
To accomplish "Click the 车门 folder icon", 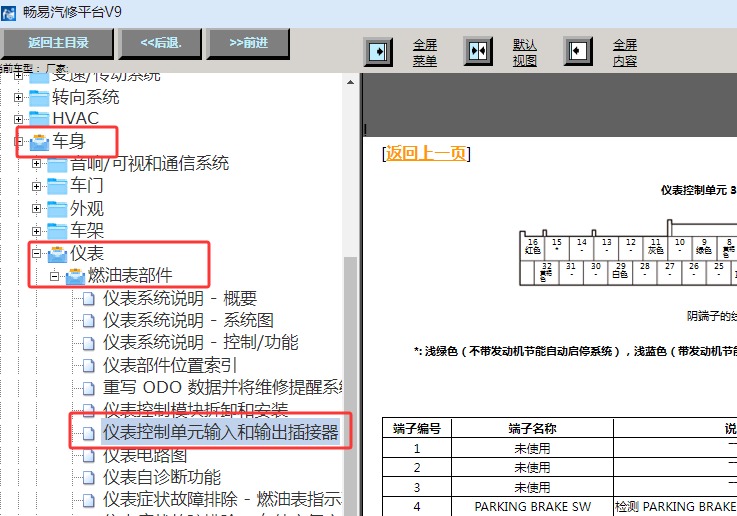I will click(x=57, y=186).
